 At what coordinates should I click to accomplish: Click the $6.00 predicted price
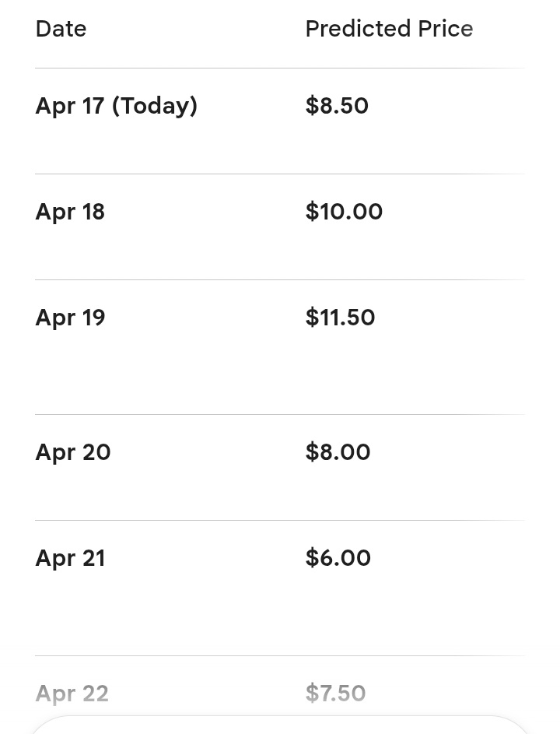click(338, 558)
